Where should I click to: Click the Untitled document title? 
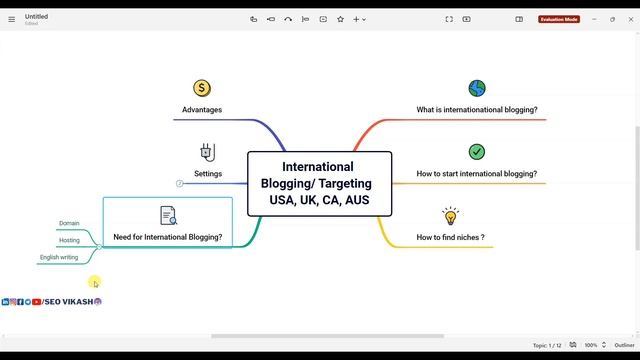(x=36, y=16)
